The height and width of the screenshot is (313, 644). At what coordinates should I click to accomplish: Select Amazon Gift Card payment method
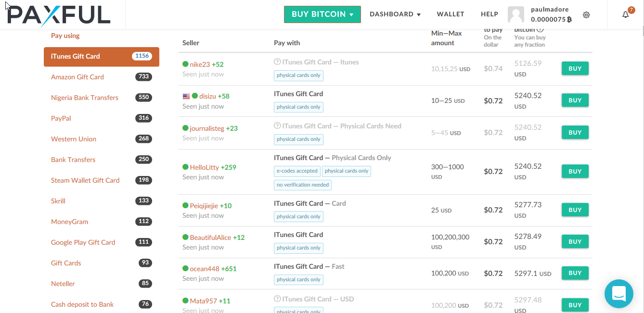(x=77, y=77)
